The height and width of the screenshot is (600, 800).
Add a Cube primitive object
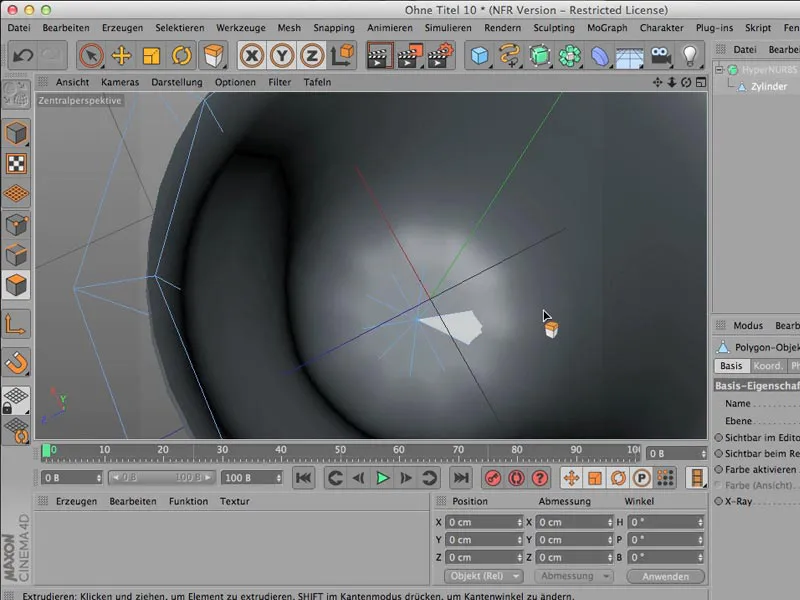tap(480, 55)
